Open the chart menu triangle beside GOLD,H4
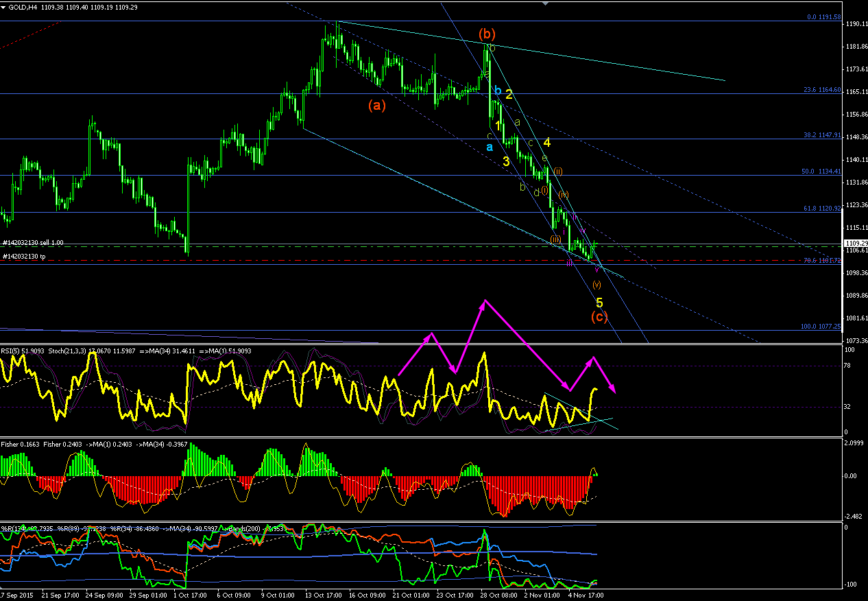The width and height of the screenshot is (868, 601). [3, 6]
